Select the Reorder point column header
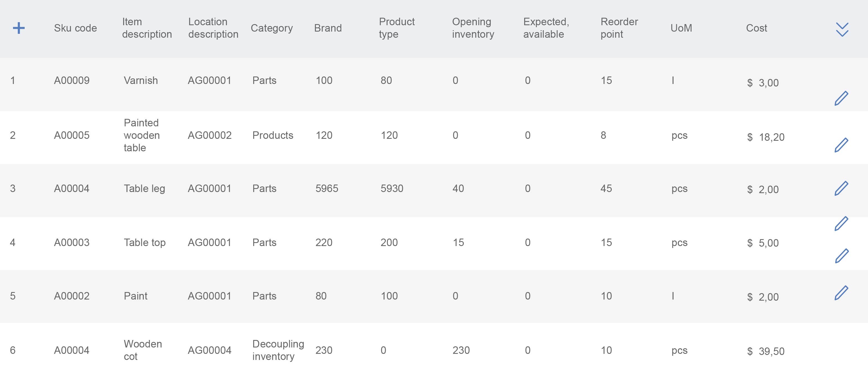This screenshot has height=376, width=868. [x=619, y=28]
